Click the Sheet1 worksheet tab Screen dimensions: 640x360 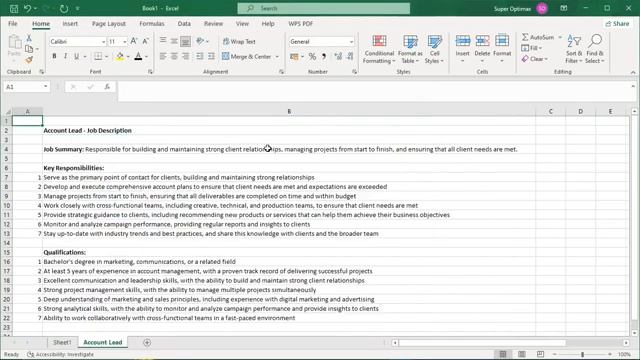[62, 342]
